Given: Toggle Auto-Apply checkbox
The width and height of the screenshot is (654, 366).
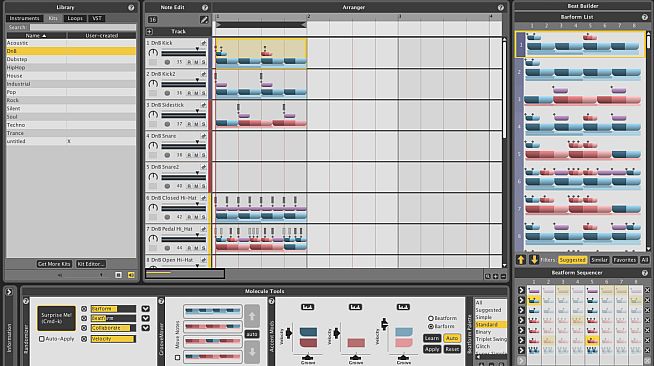Looking at the screenshot, I should 42,339.
